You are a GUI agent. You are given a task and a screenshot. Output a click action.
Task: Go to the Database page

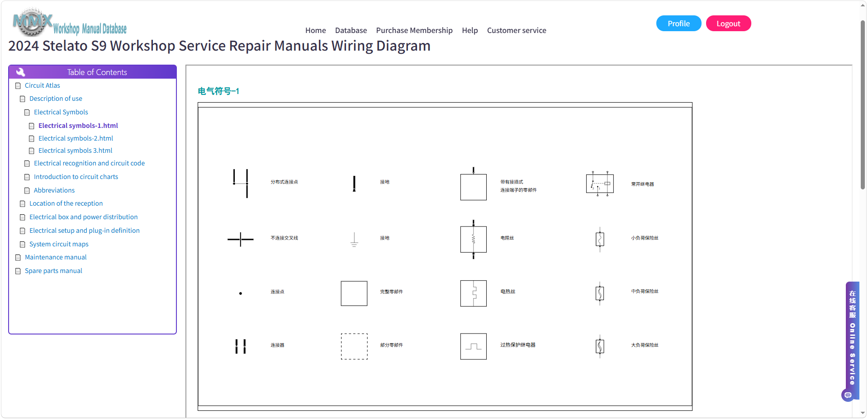pos(351,30)
